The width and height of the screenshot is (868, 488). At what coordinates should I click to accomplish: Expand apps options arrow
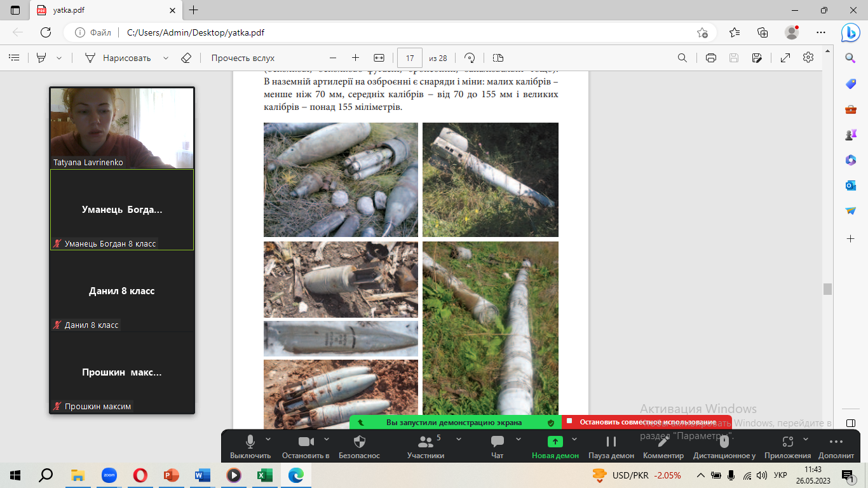point(806,439)
